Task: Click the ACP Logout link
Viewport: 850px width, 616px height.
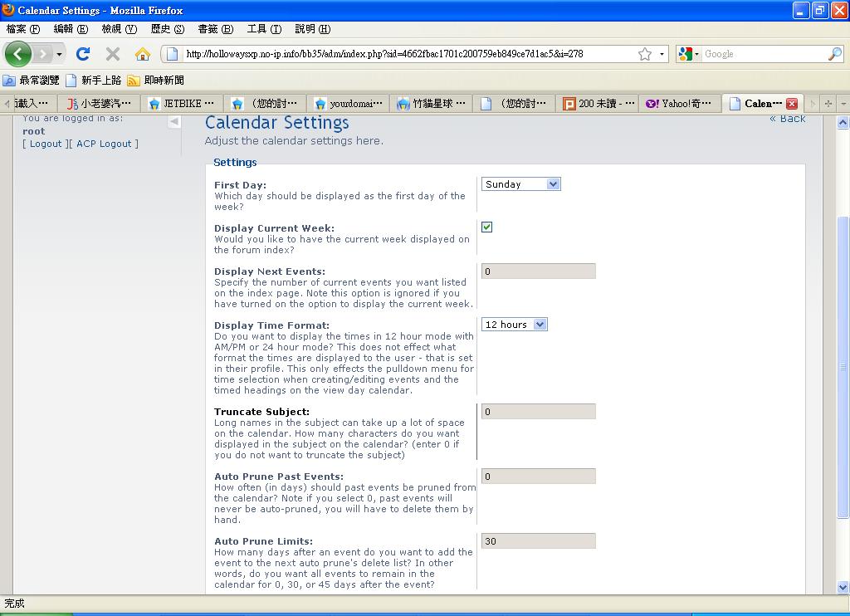Action: 104,144
